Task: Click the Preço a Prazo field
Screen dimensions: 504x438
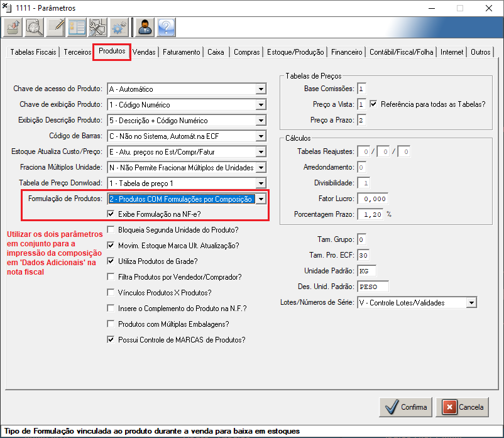Action: (361, 120)
